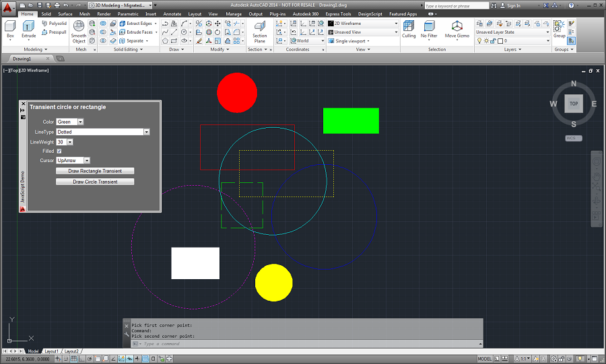Screen dimensions: 606x364
Task: Uncheck the Filled checkbox
Action: 59,151
